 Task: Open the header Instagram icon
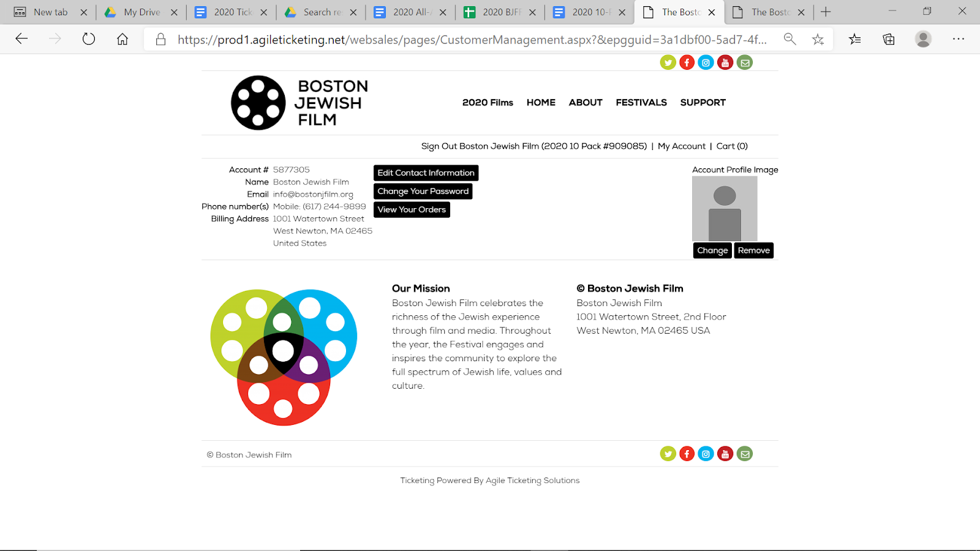pyautogui.click(x=706, y=62)
